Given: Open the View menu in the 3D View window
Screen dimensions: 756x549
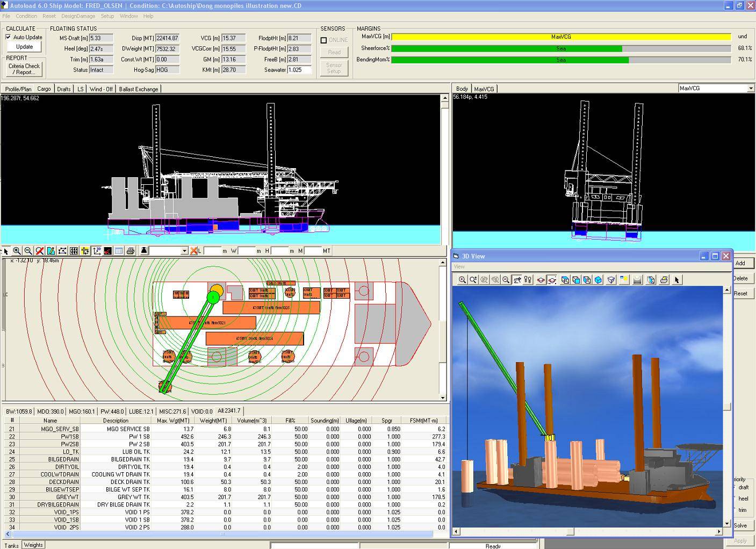Looking at the screenshot, I should (x=459, y=266).
